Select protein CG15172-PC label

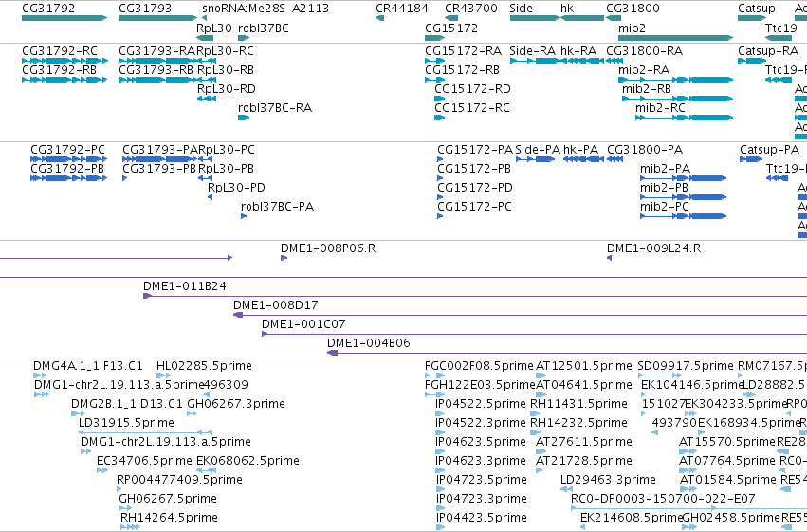click(474, 207)
